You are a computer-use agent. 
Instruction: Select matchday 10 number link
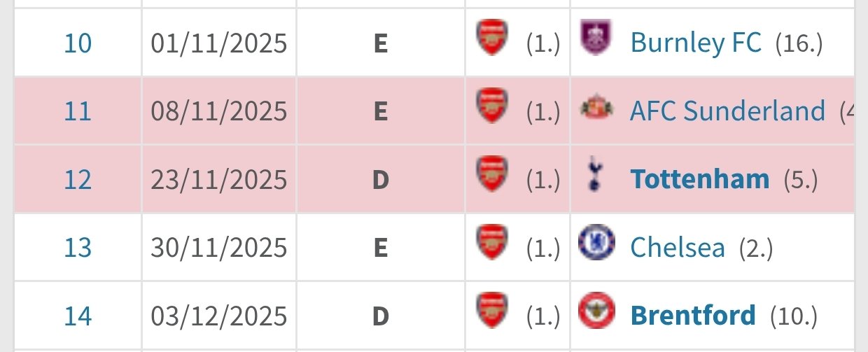(78, 43)
